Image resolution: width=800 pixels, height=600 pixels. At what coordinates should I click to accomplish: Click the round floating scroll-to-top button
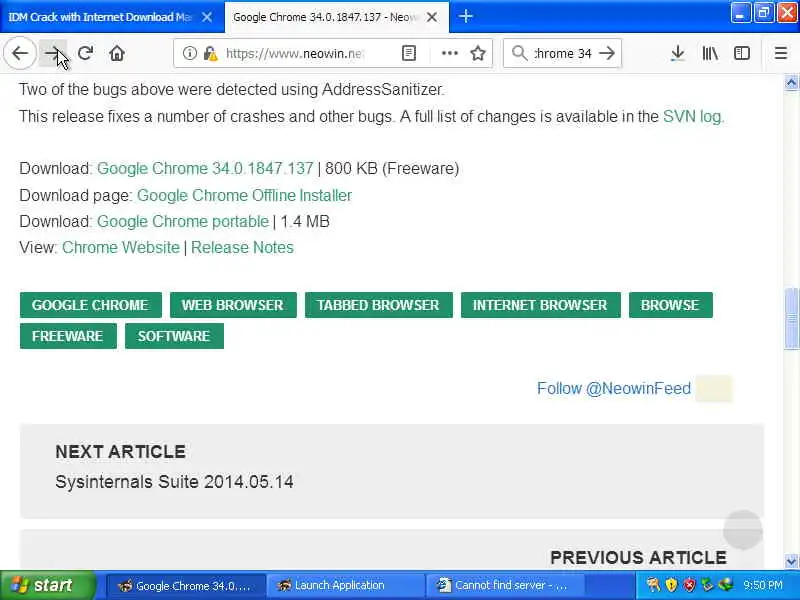pos(742,530)
